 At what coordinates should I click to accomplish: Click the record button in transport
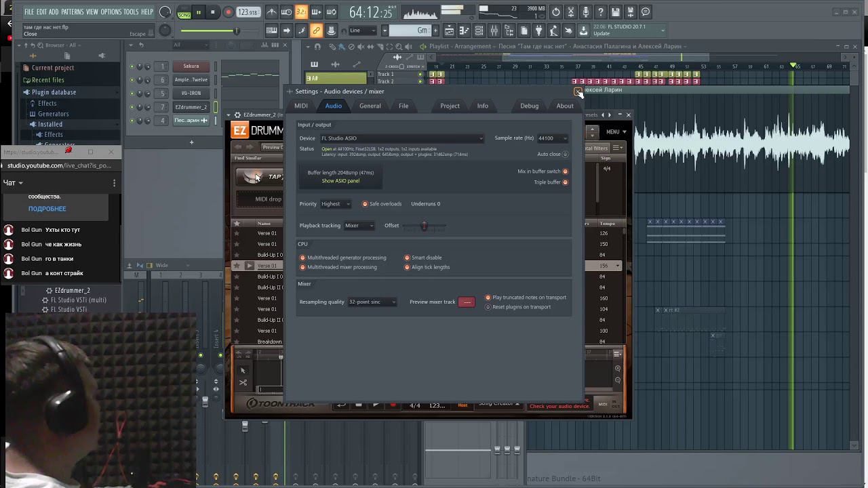(229, 12)
